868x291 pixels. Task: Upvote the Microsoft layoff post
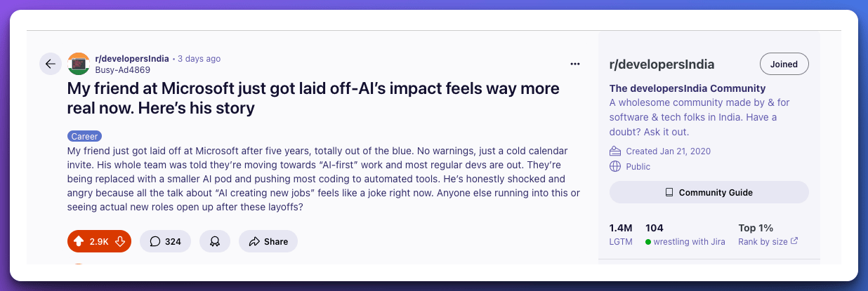79,241
